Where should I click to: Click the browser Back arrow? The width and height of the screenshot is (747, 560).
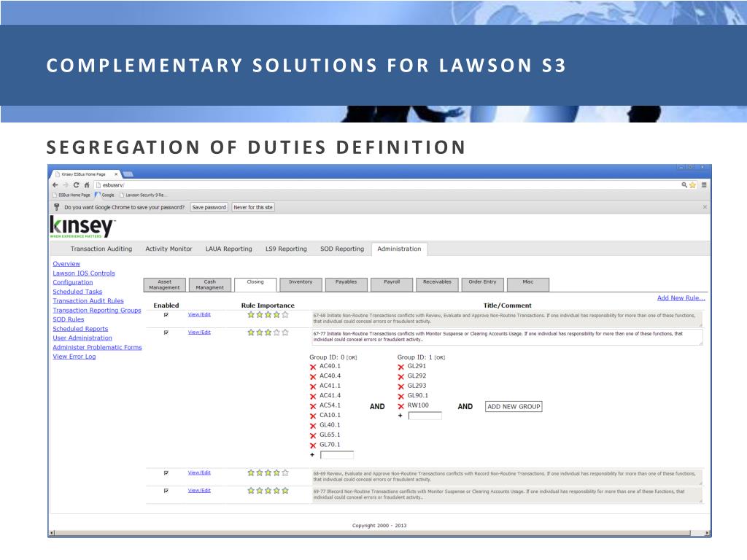coord(55,184)
